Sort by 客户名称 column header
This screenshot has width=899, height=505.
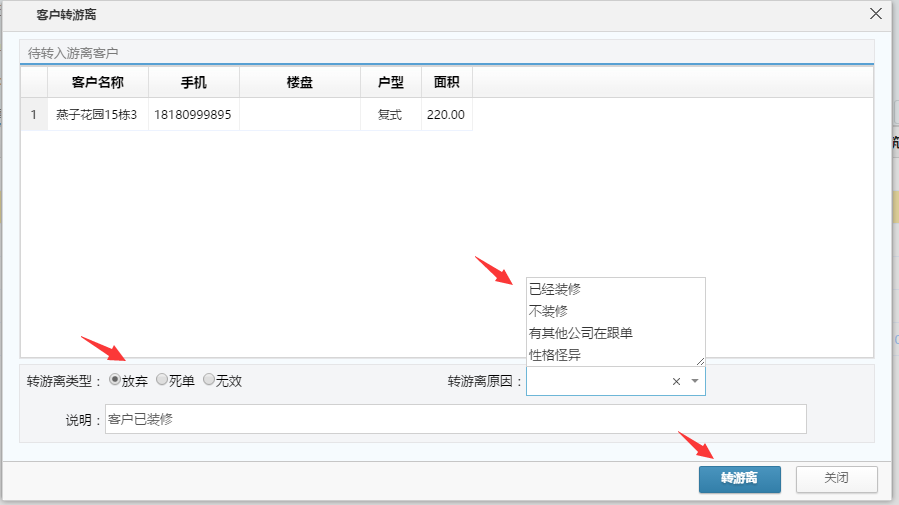click(98, 82)
